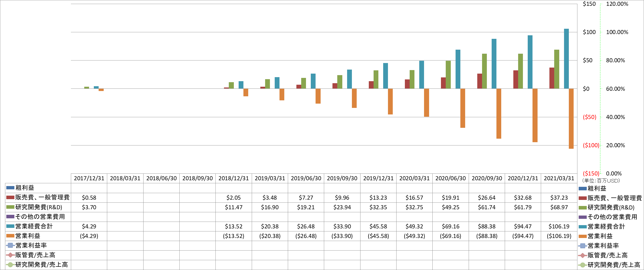
Task: Click the 100.00% secondary axis label
Action: 617,32
